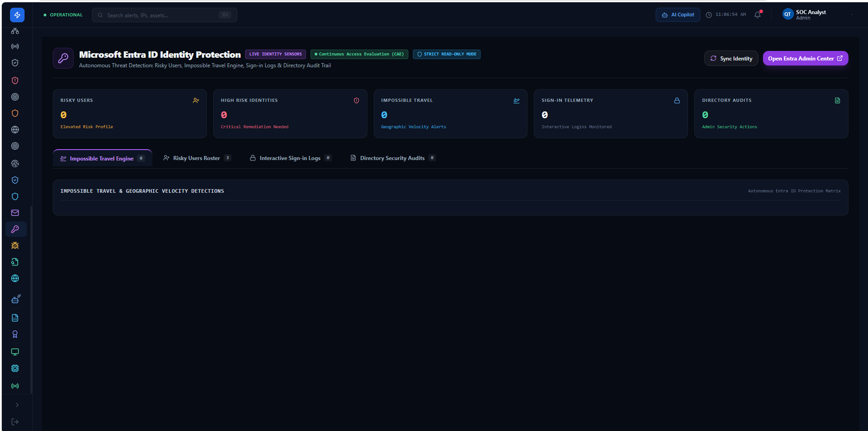Click the large key icon beside the page title
Image resolution: width=868 pixels, height=431 pixels.
coord(63,58)
